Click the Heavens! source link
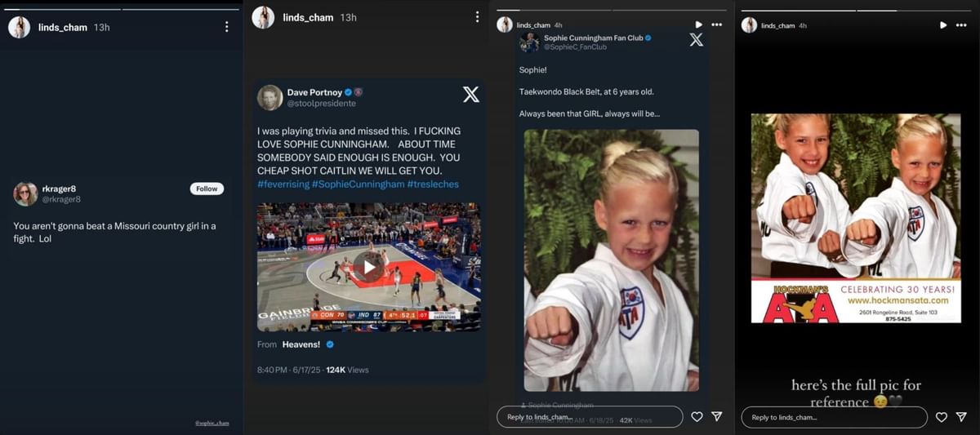The height and width of the screenshot is (435, 980). click(301, 344)
